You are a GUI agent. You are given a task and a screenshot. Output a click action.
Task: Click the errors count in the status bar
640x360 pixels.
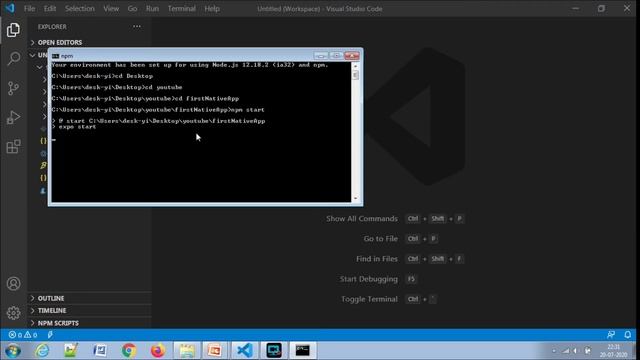pos(16,335)
